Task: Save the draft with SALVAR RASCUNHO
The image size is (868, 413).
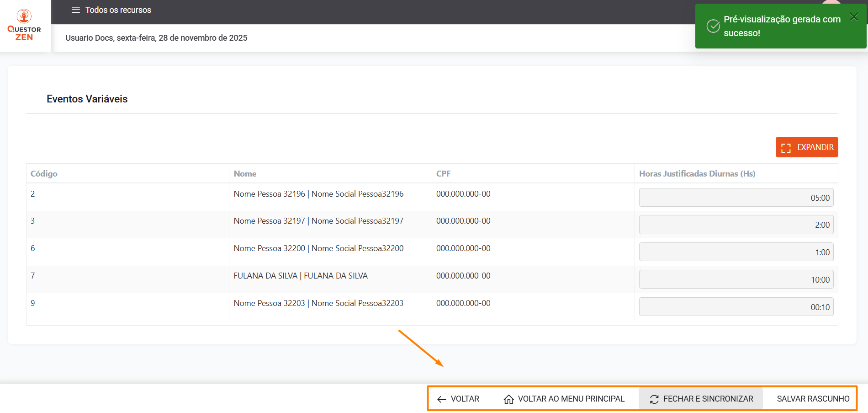Action: pos(813,399)
